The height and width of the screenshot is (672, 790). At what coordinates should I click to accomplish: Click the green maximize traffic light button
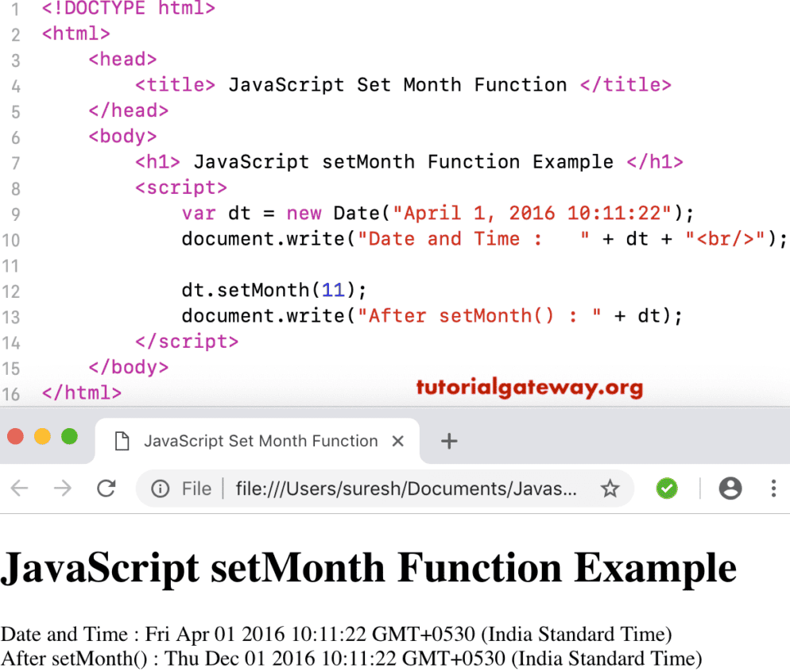(x=69, y=436)
